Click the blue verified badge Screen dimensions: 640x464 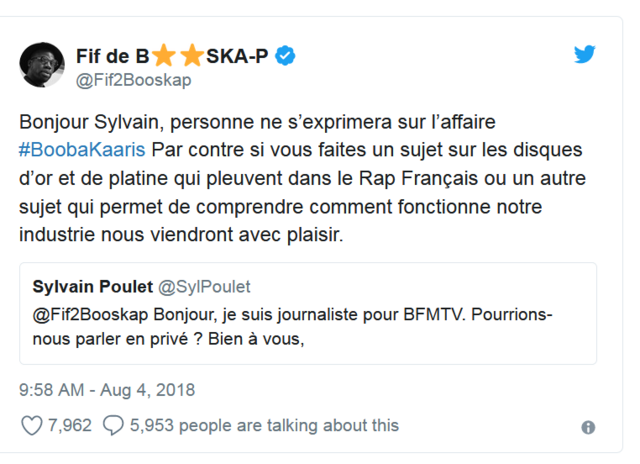(x=286, y=55)
